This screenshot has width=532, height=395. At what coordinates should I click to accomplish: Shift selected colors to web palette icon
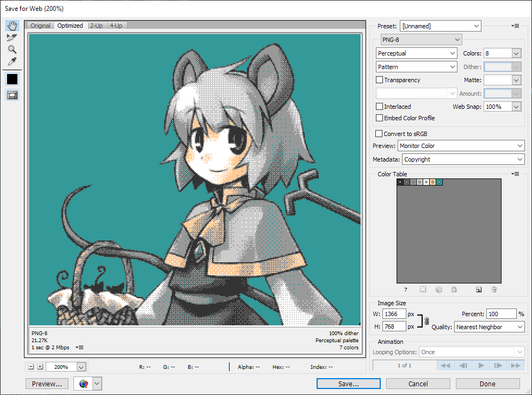(x=438, y=289)
